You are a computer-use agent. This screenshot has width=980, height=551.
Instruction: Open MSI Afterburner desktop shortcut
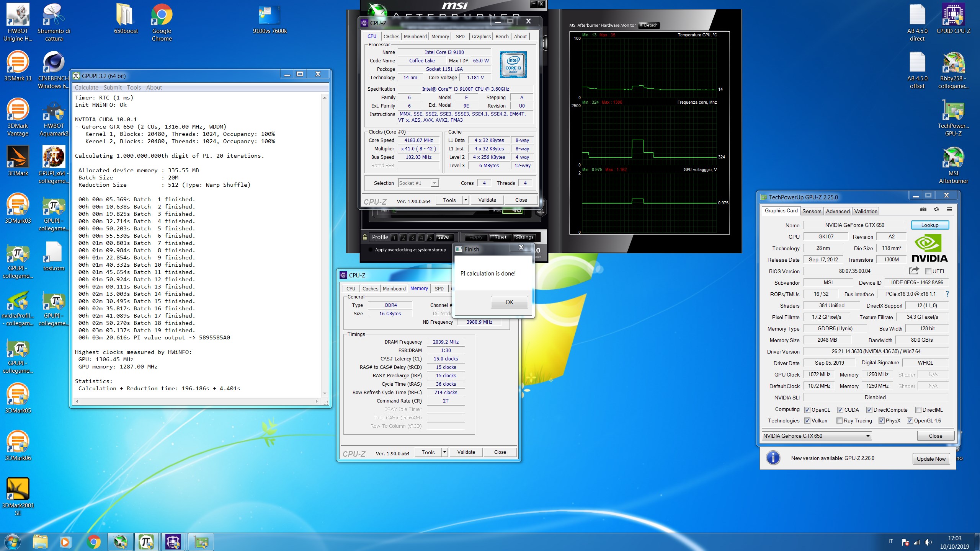click(953, 165)
